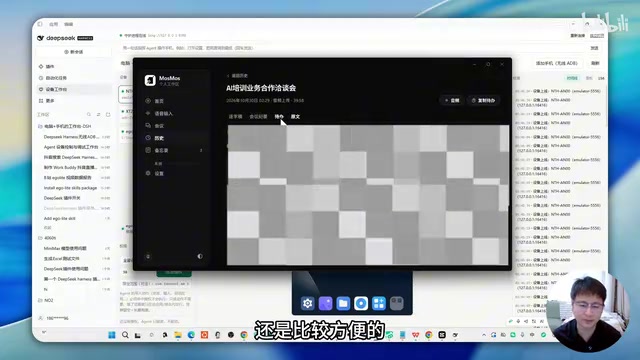The image size is (640, 360).
Task: Switch to 逐字稿 tab
Action: pyautogui.click(x=236, y=117)
